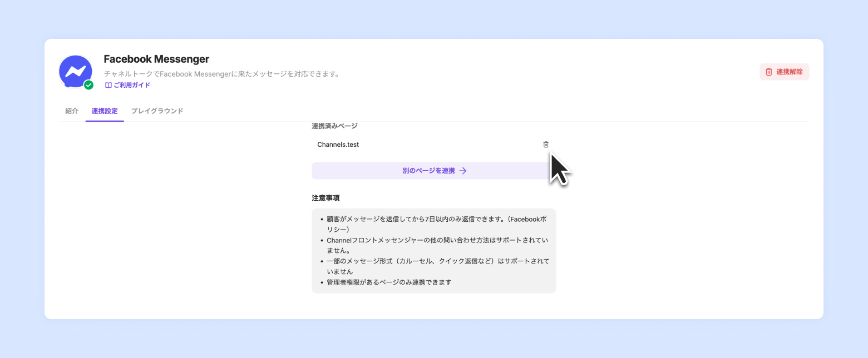The width and height of the screenshot is (868, 358).
Task: Open the ご利用ガイド link
Action: click(x=127, y=85)
